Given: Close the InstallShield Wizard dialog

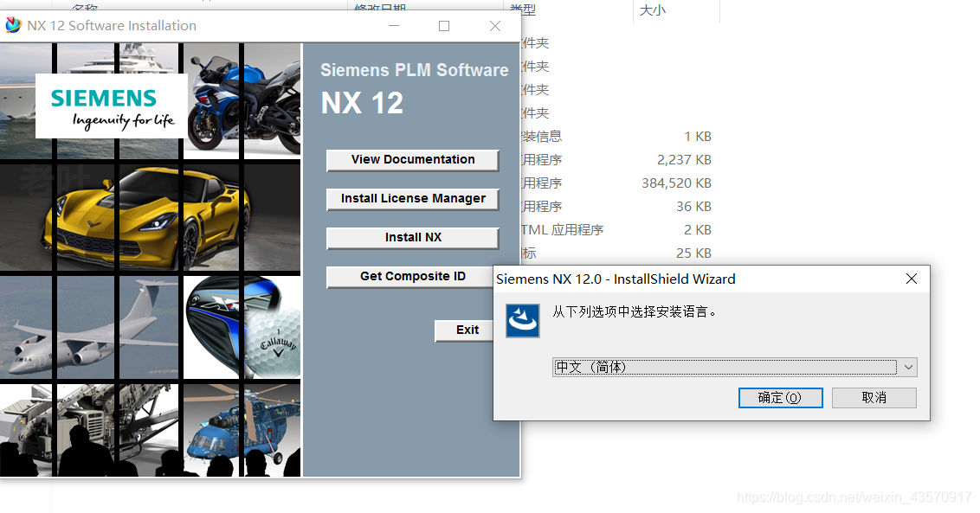Looking at the screenshot, I should 912,279.
